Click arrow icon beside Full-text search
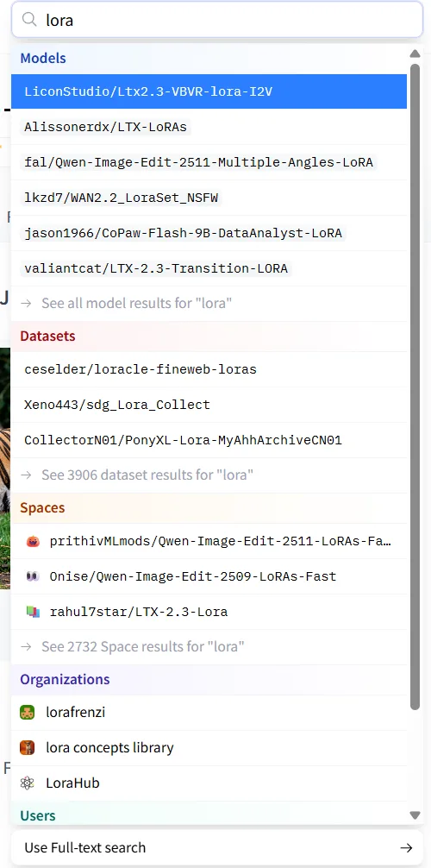The width and height of the screenshot is (431, 868). click(406, 848)
